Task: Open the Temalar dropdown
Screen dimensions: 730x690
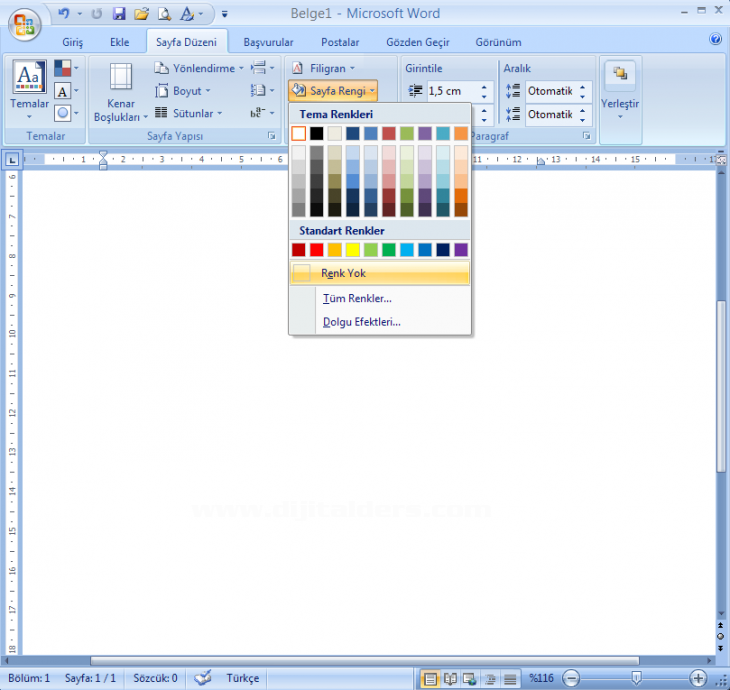Action: click(x=29, y=91)
